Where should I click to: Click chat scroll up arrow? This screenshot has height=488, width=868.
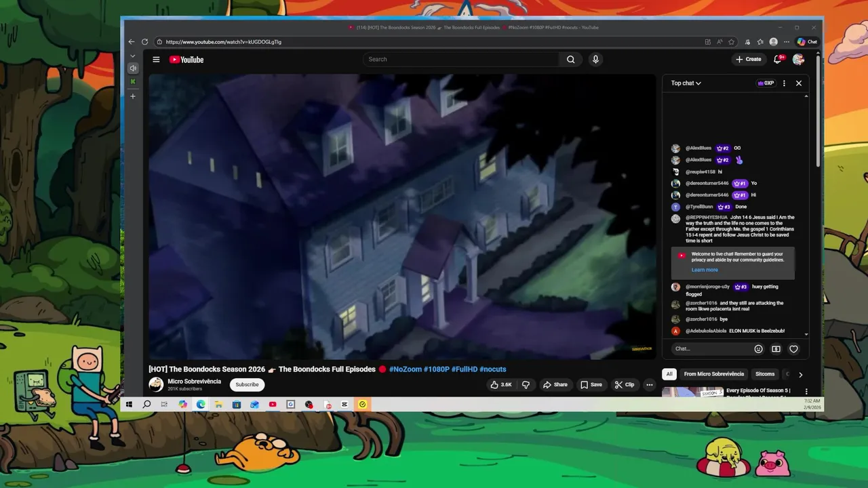click(806, 96)
